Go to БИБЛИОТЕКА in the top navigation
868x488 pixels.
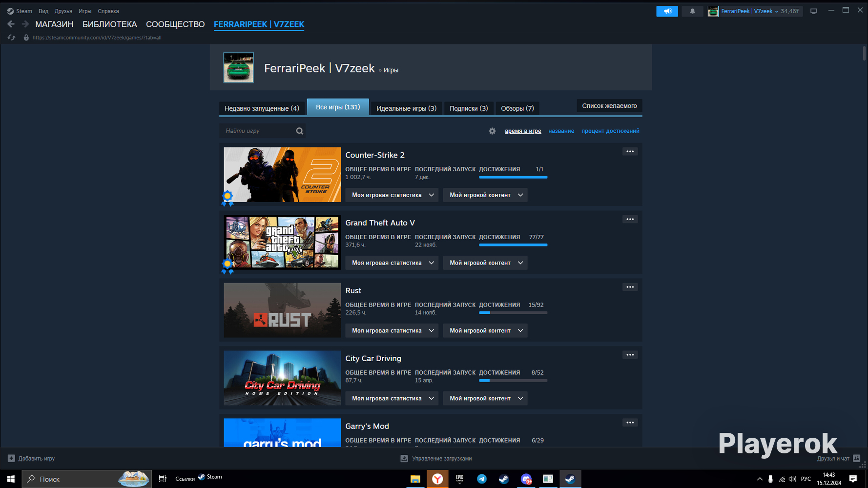(x=110, y=24)
